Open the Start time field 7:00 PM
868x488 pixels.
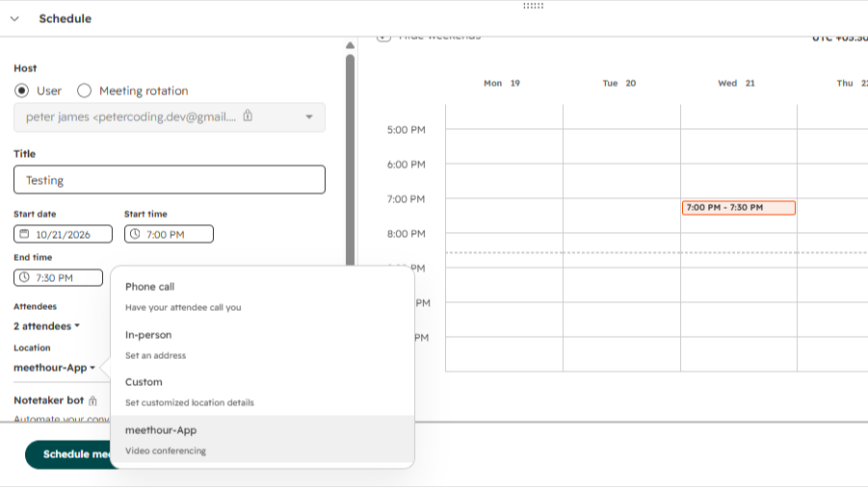click(169, 234)
